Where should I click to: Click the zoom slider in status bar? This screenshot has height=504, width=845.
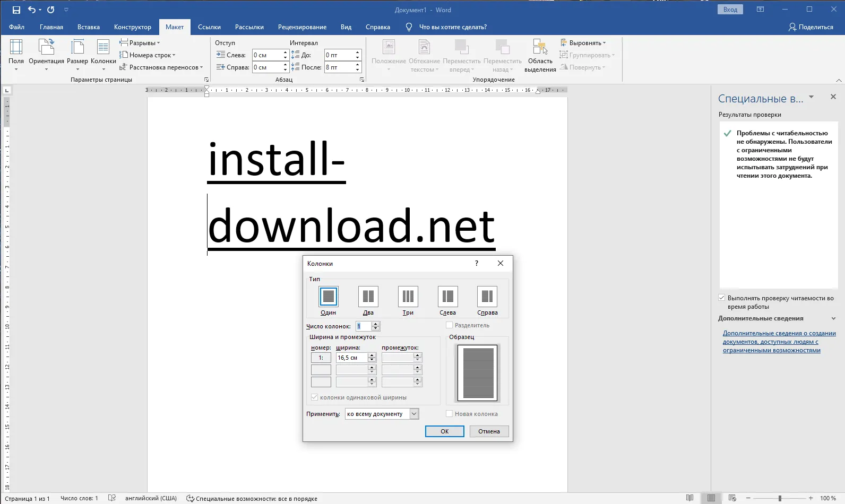point(780,498)
